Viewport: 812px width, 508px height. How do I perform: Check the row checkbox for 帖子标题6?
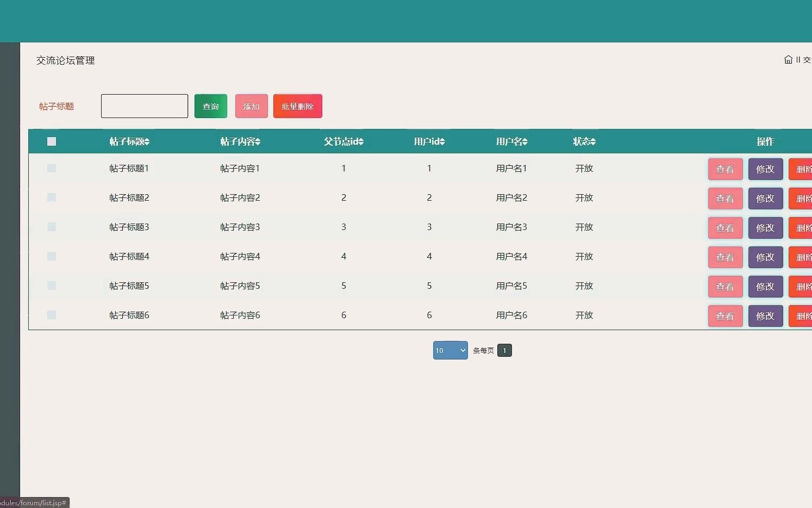tap(52, 315)
